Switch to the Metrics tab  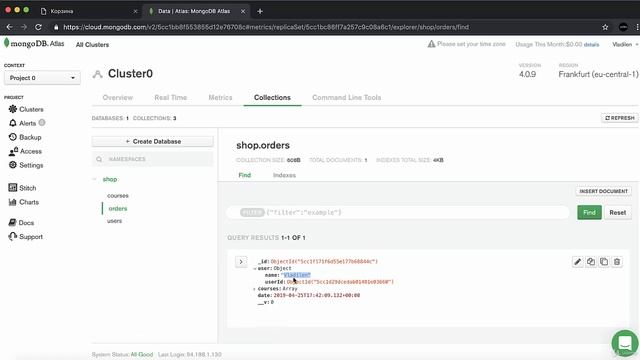click(x=220, y=98)
